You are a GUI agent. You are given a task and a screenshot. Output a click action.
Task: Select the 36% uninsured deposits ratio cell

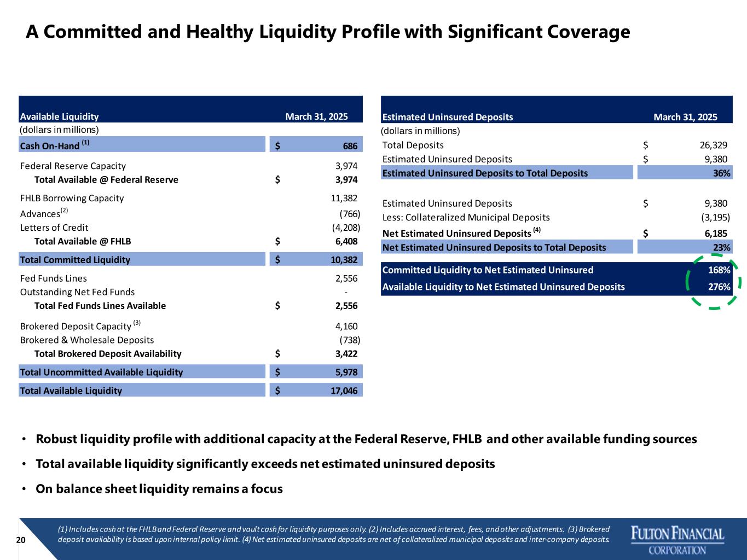coord(721,173)
